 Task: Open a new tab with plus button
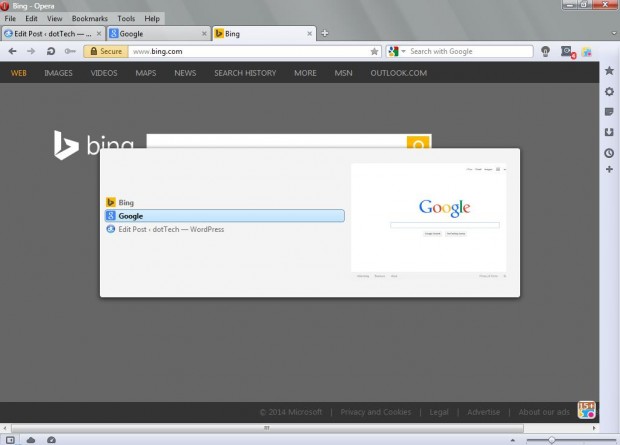pyautogui.click(x=325, y=34)
